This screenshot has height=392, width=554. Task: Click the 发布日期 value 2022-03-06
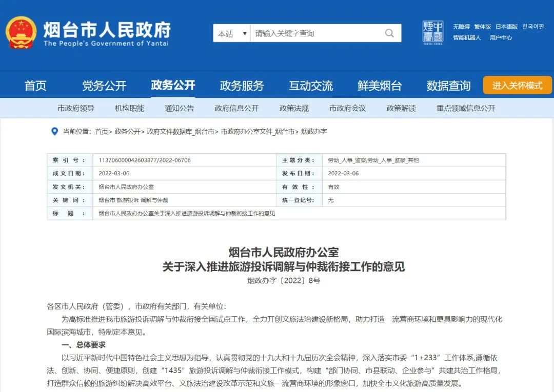(343, 173)
